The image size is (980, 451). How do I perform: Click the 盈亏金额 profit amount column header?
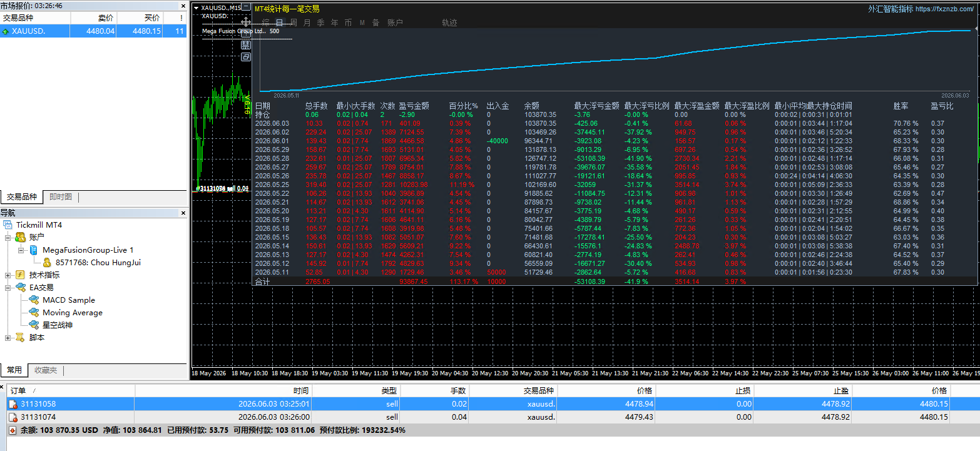(x=414, y=106)
